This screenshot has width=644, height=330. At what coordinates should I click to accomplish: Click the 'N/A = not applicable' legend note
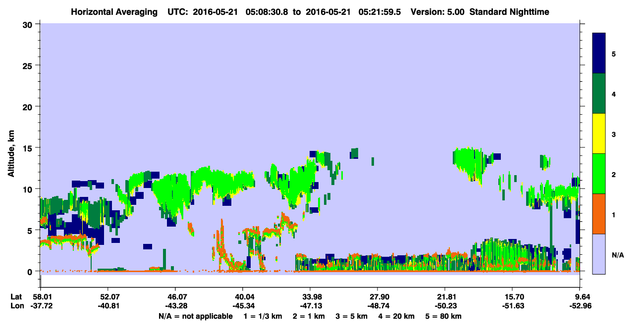coord(195,316)
